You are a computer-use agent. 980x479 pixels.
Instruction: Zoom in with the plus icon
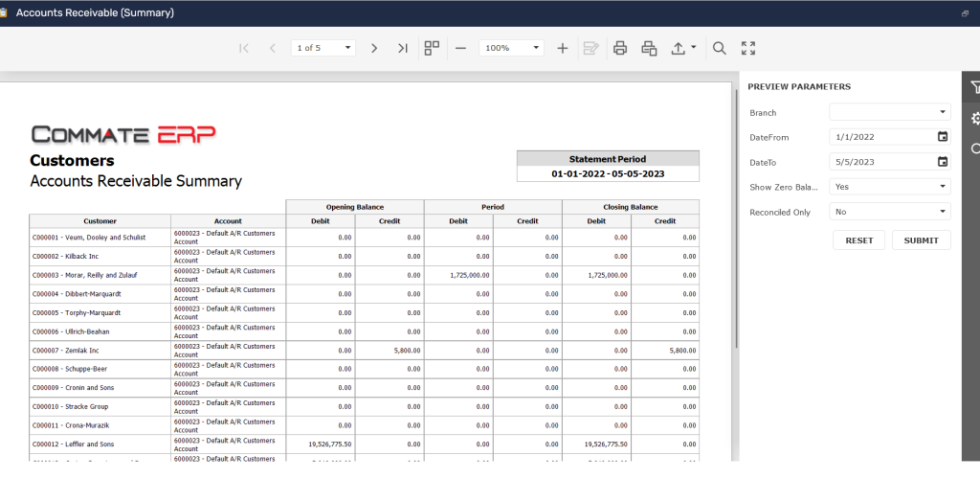[562, 48]
